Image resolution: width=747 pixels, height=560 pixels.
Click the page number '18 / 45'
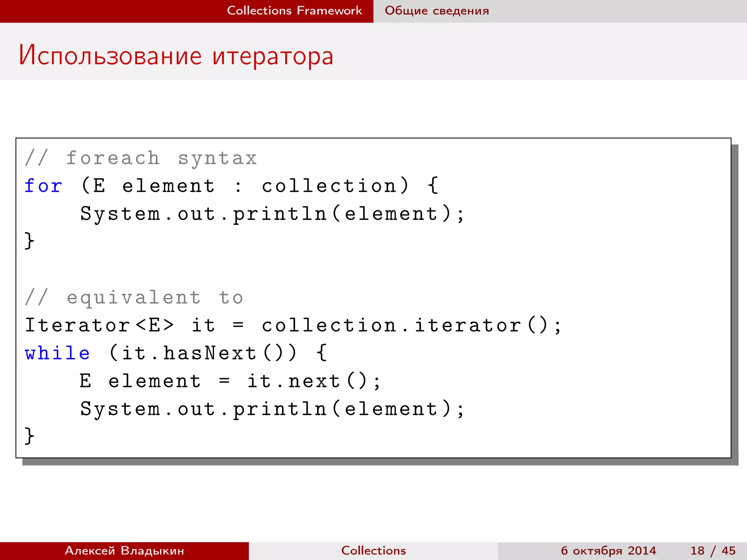click(713, 551)
